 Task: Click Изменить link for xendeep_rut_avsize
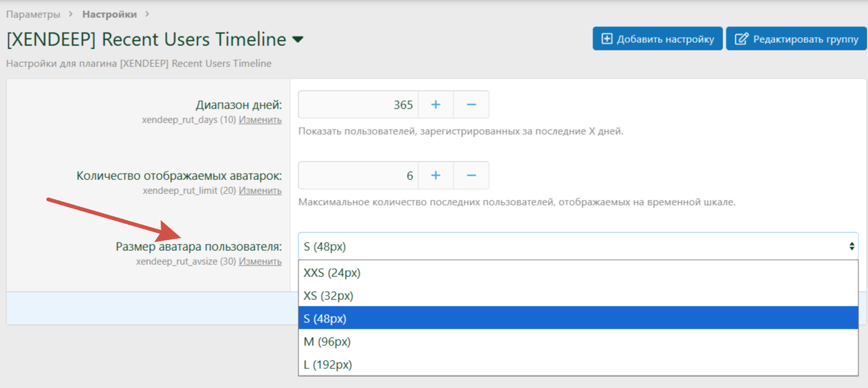coord(260,261)
